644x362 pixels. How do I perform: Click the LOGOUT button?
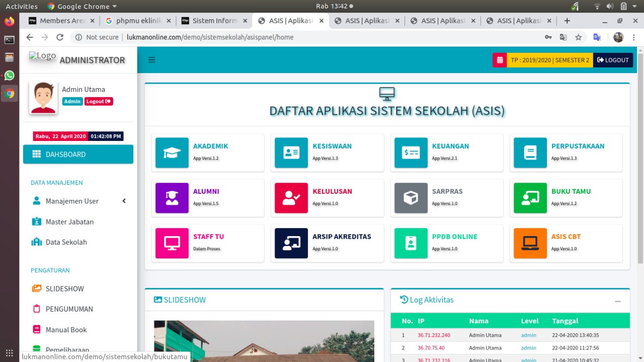(613, 59)
